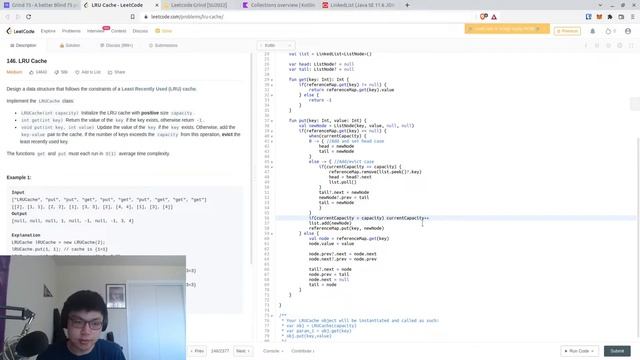Close the LRU Cache - LeetCode tab
640x360 pixels.
pyautogui.click(x=157, y=5)
